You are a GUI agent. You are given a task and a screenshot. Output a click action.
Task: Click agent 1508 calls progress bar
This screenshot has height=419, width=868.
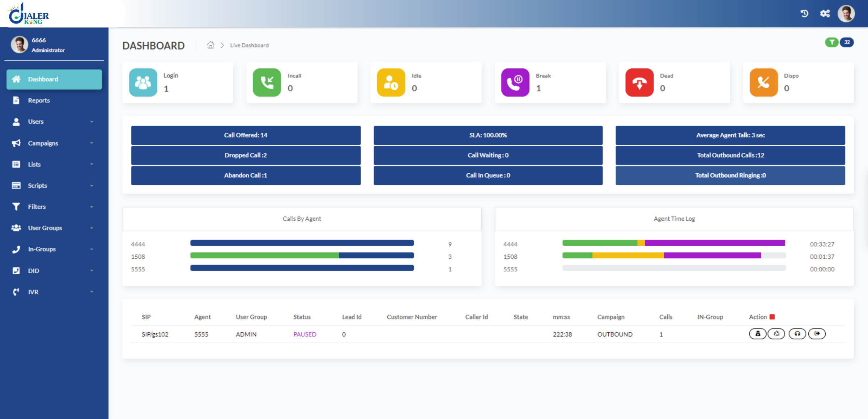(302, 255)
